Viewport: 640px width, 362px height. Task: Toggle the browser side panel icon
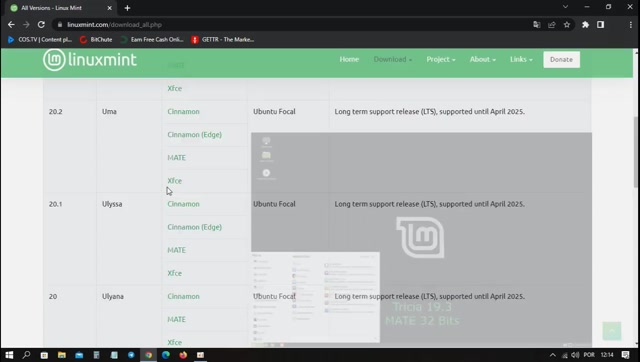[600, 24]
